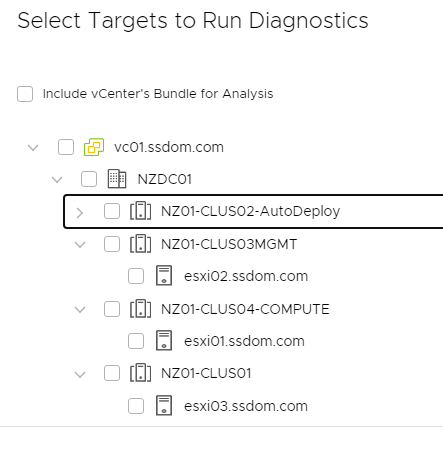Collapse the vc01.ssdom.com tree node
Image resolution: width=443 pixels, height=466 pixels.
click(33, 147)
